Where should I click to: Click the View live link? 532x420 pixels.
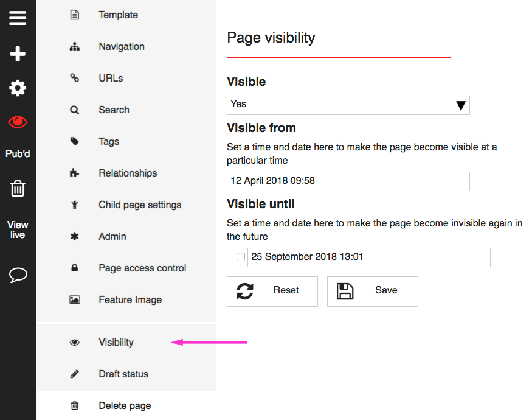pyautogui.click(x=18, y=229)
